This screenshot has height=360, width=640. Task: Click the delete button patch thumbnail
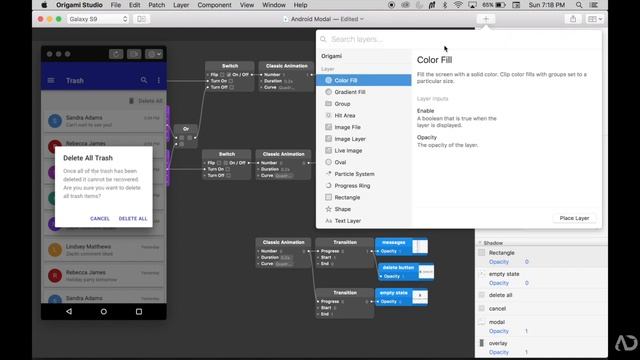[426, 272]
